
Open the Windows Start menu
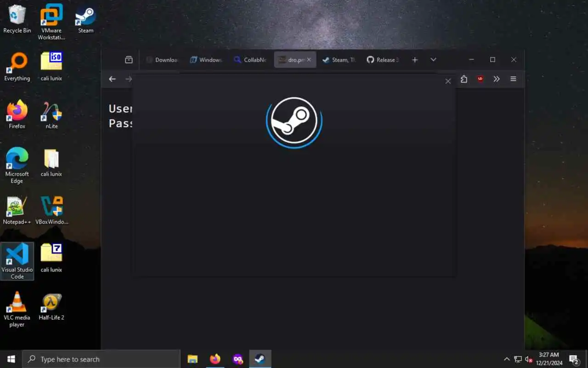click(x=11, y=359)
